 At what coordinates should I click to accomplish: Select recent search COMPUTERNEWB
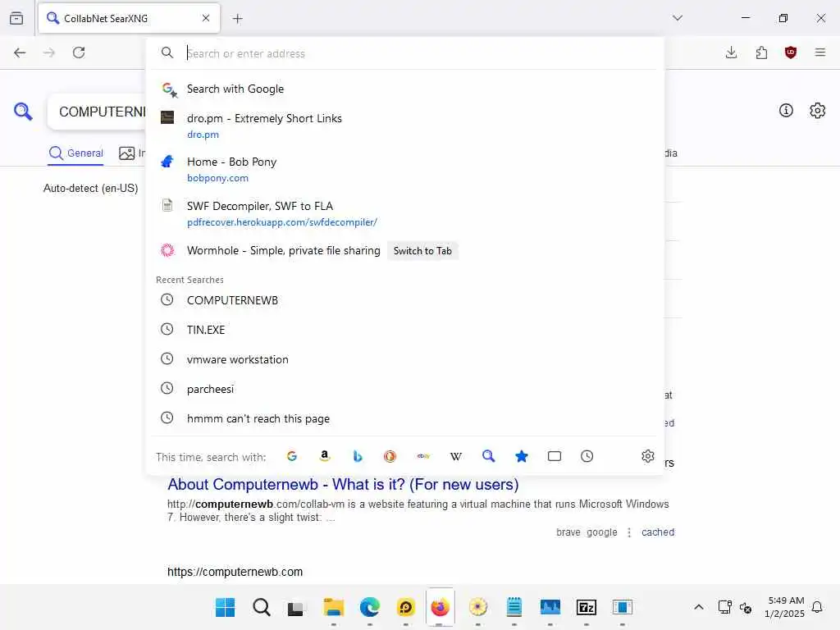pos(405,300)
